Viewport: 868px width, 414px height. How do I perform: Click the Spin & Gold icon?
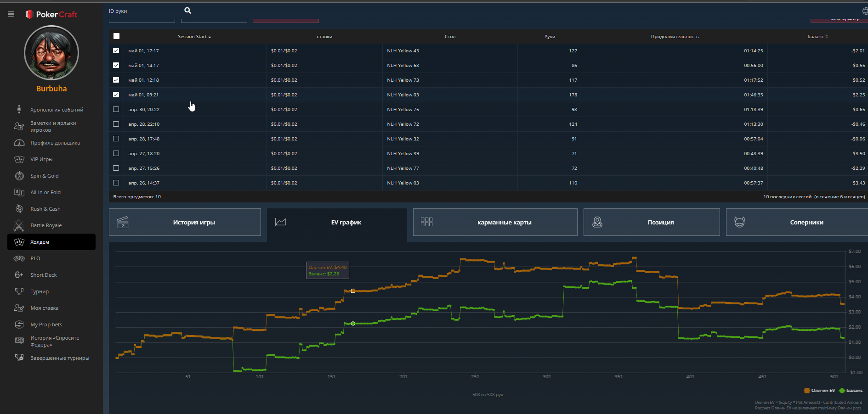click(19, 176)
